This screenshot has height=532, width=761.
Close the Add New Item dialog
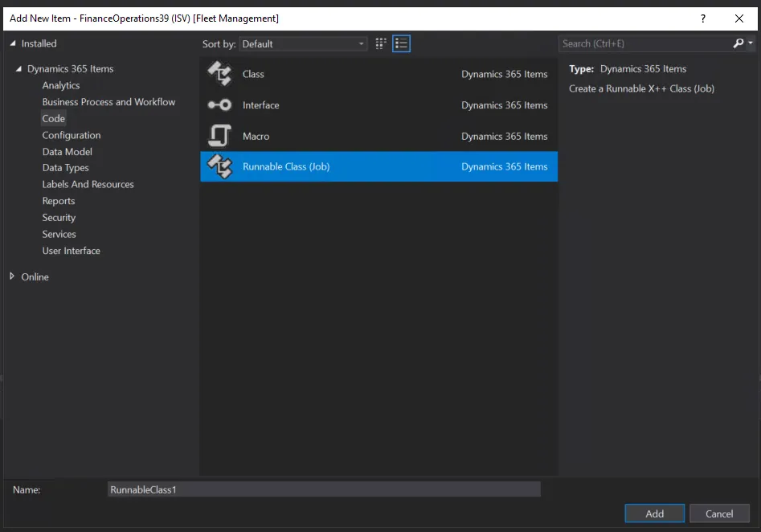pos(739,18)
